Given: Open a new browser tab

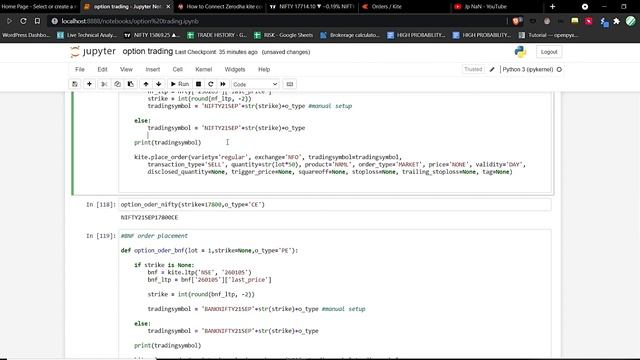Looking at the screenshot, I should (552, 7).
